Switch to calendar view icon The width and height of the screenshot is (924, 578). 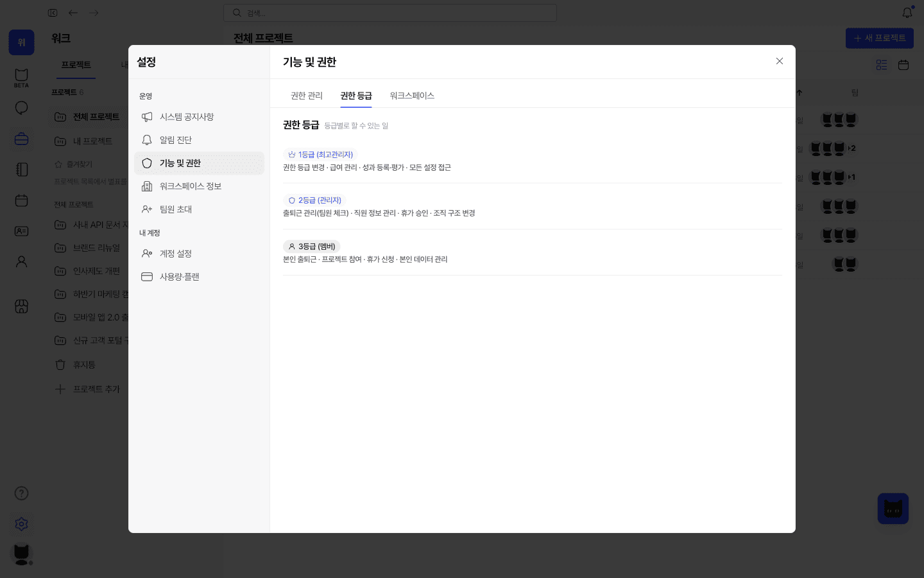pos(903,65)
